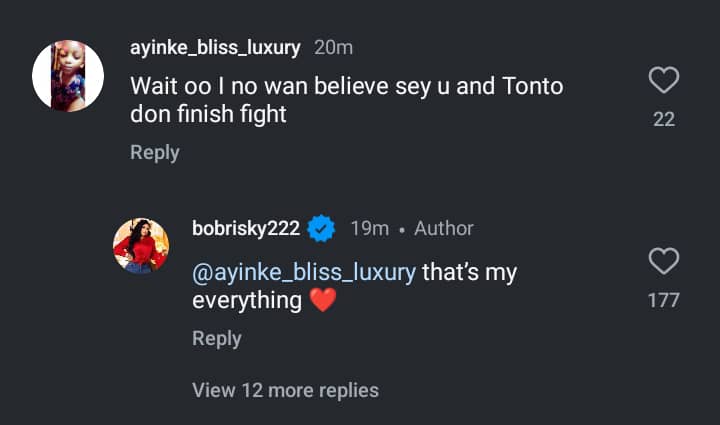Click the "don finish fight" comment line

pyautogui.click(x=208, y=115)
